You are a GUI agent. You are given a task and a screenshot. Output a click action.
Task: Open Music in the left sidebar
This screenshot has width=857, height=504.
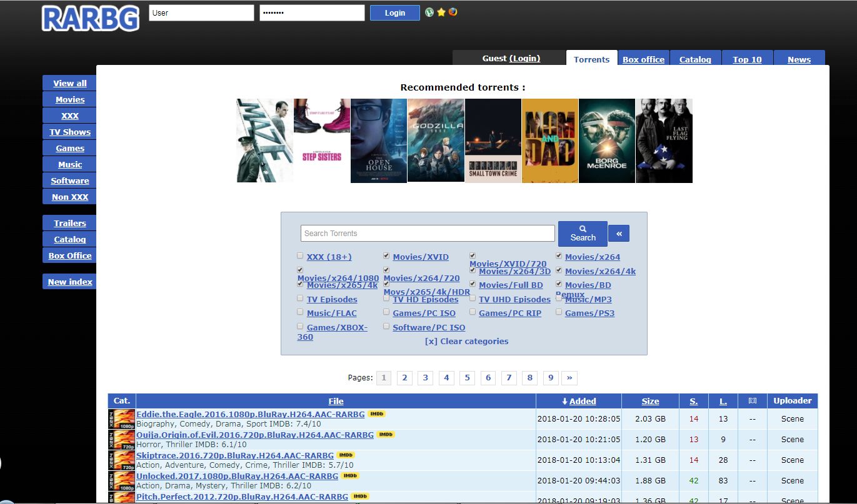(69, 164)
